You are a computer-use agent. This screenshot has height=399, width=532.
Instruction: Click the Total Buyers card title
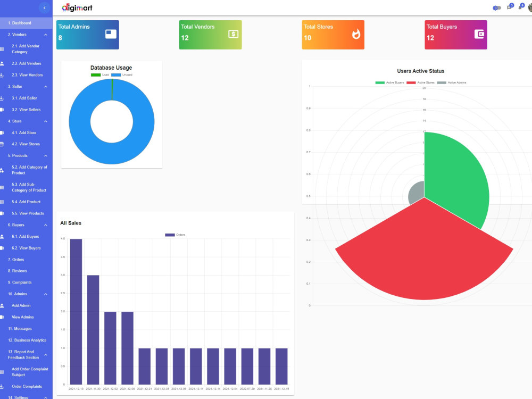(442, 27)
